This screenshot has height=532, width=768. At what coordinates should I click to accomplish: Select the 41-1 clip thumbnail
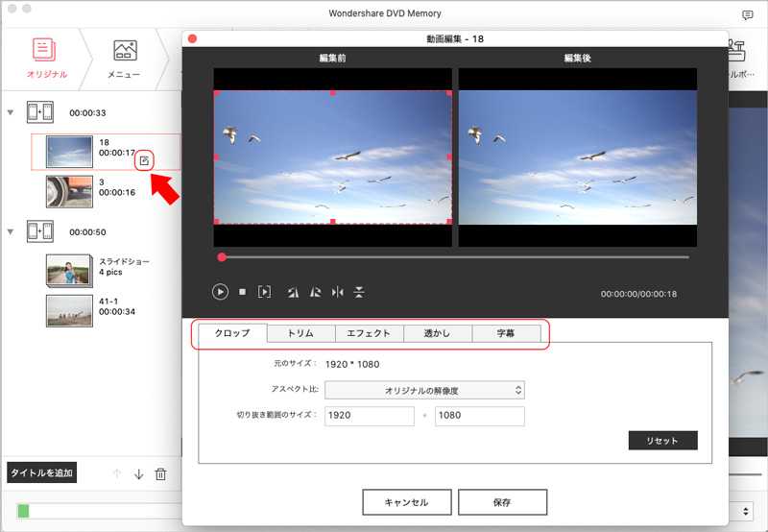pos(69,310)
